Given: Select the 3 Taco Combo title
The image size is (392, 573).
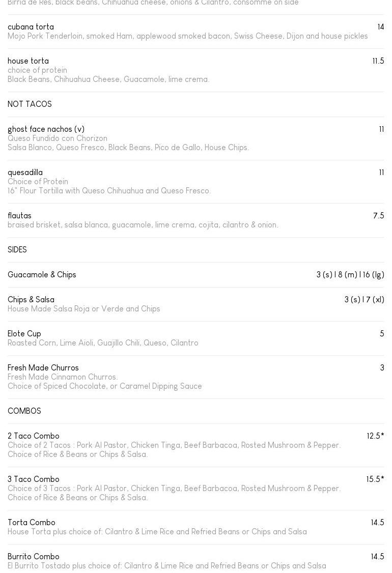Looking at the screenshot, I should tap(34, 479).
